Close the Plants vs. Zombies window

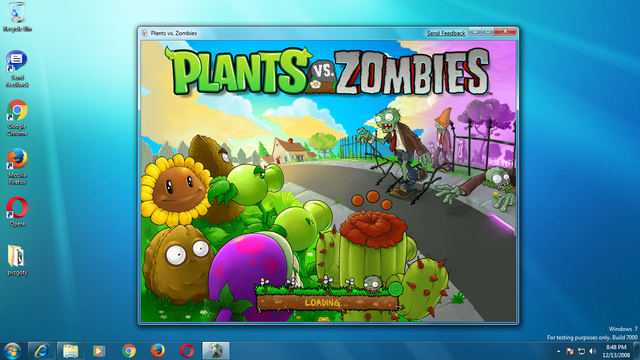click(x=505, y=31)
